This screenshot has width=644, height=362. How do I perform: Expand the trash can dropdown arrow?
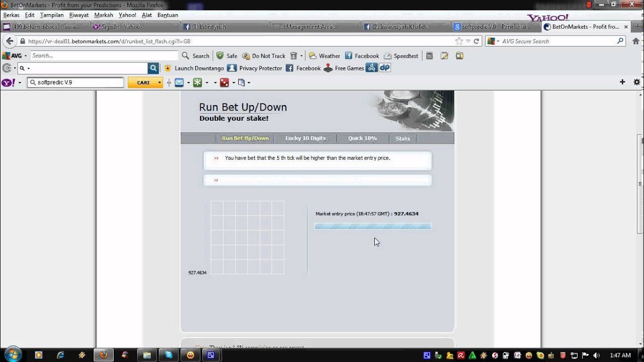[301, 56]
